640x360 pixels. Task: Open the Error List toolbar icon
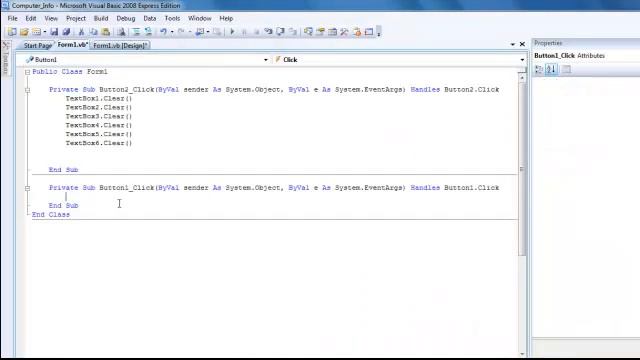pyautogui.click(x=357, y=32)
